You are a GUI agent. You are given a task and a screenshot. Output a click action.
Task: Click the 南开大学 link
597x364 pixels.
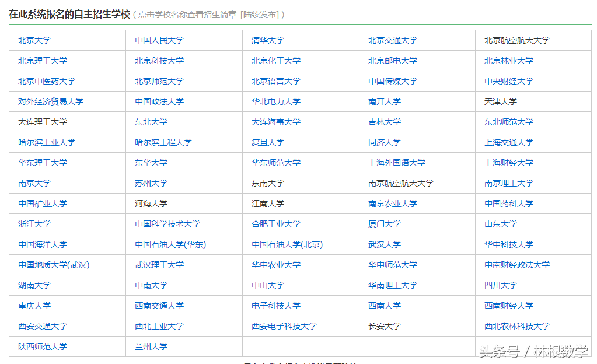385,101
